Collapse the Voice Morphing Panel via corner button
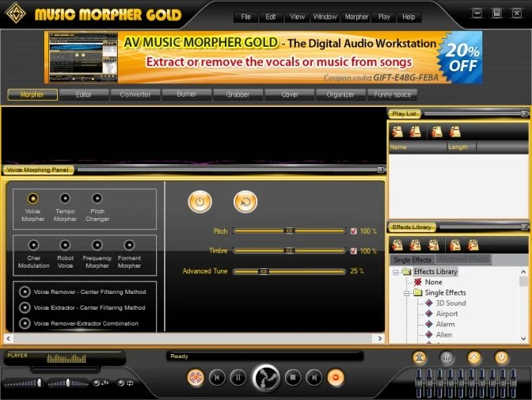 (x=381, y=170)
